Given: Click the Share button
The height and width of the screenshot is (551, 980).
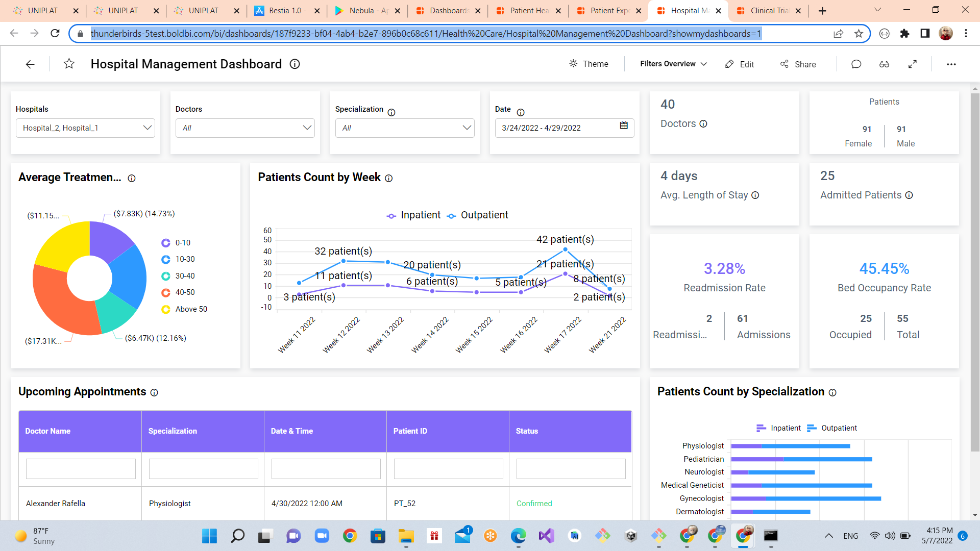Looking at the screenshot, I should click(798, 64).
